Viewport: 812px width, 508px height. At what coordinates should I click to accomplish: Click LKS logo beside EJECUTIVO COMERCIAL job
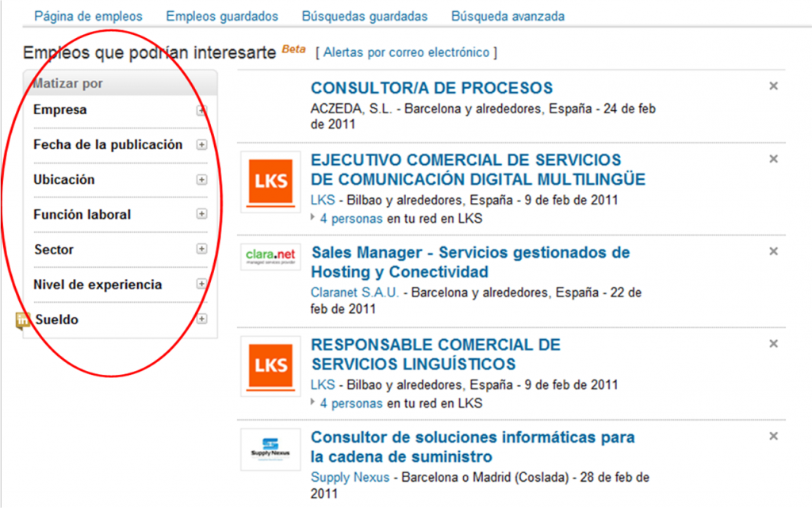pos(271,182)
